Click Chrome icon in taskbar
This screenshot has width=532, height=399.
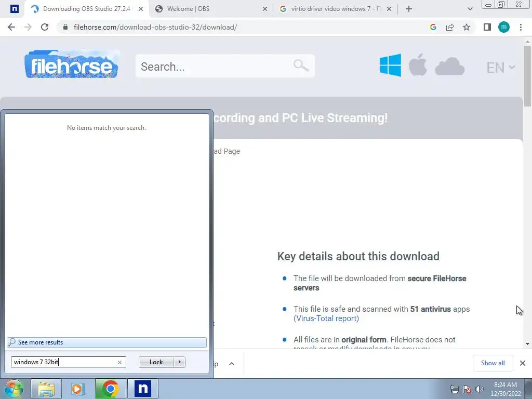(x=110, y=389)
